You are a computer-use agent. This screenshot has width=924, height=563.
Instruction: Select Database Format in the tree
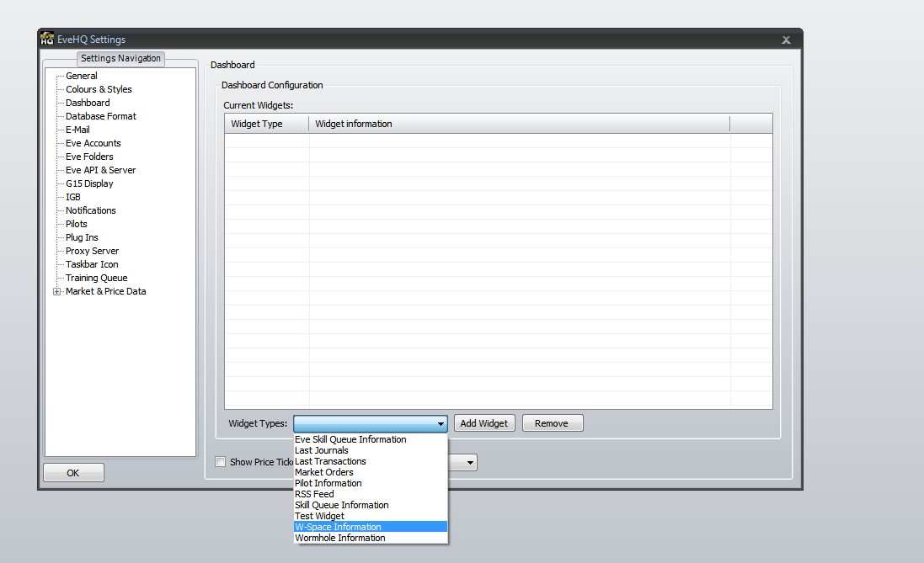coord(101,117)
